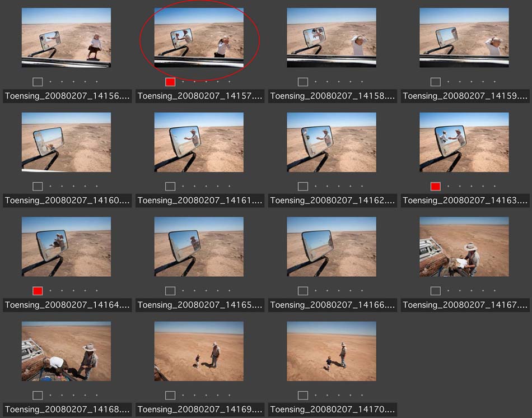Image resolution: width=532 pixels, height=418 pixels.
Task: Select thumbnail Toensing_20080207_14160
Action: point(66,142)
